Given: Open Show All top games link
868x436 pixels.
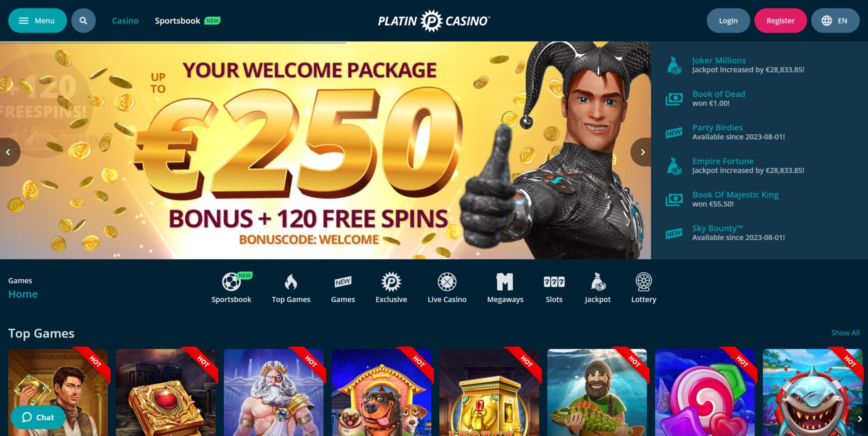Looking at the screenshot, I should (845, 333).
